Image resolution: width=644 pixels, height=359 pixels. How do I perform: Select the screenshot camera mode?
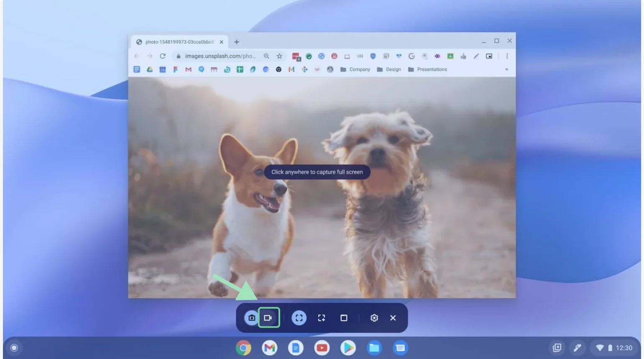pyautogui.click(x=251, y=318)
